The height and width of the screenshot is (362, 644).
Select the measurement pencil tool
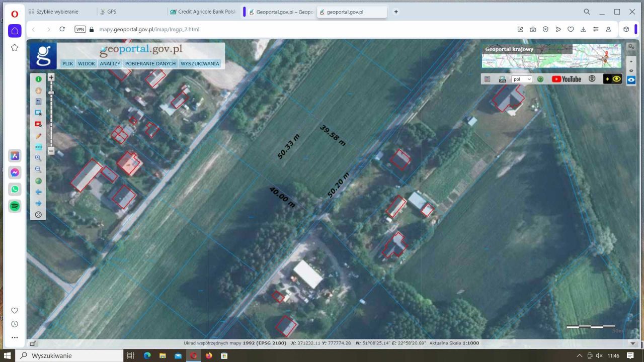[38, 136]
